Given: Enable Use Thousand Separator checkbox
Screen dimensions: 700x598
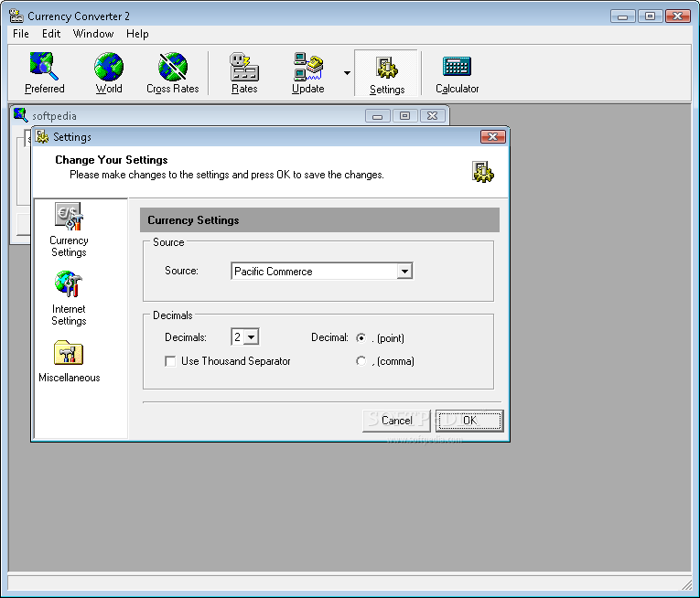Looking at the screenshot, I should 170,361.
